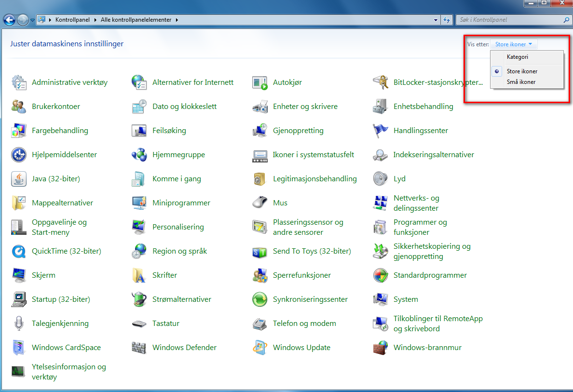This screenshot has width=573, height=392.
Task: Open the Ytelsesinformasjon og verktøy icon
Action: [19, 372]
